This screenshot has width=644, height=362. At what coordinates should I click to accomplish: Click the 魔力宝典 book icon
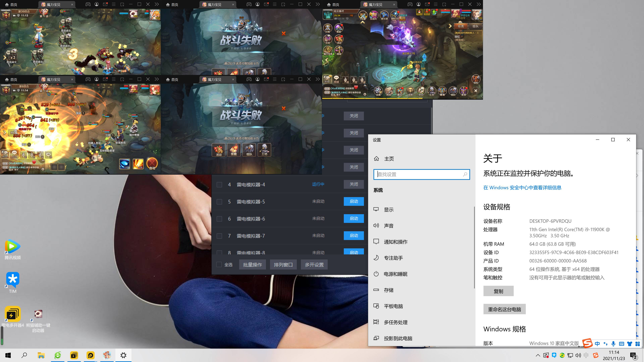328,50
